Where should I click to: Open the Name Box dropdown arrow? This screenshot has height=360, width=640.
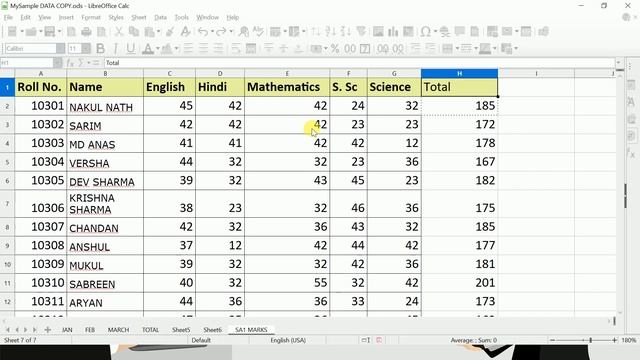point(58,63)
